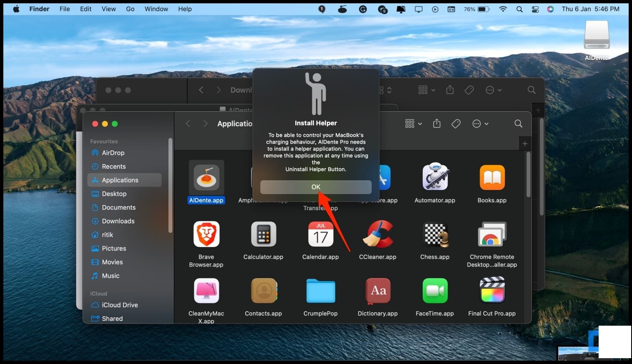Click the Finder sidebar scrollbar
This screenshot has height=364, width=632.
pos(170,185)
